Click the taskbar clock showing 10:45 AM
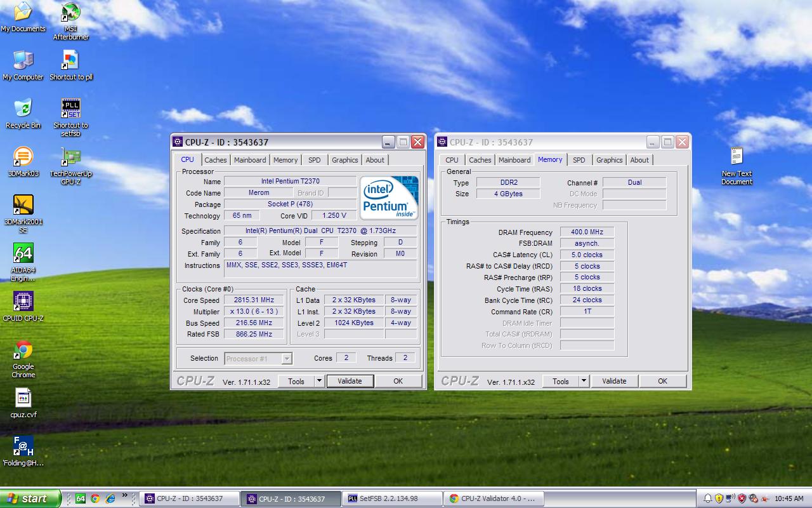Viewport: 812px width, 508px height. tap(789, 498)
